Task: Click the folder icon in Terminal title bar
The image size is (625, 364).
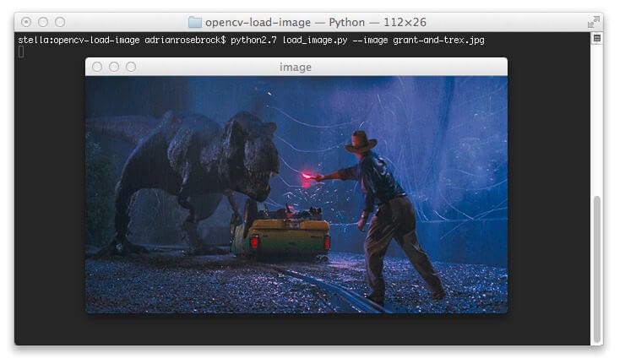Action: (x=194, y=22)
